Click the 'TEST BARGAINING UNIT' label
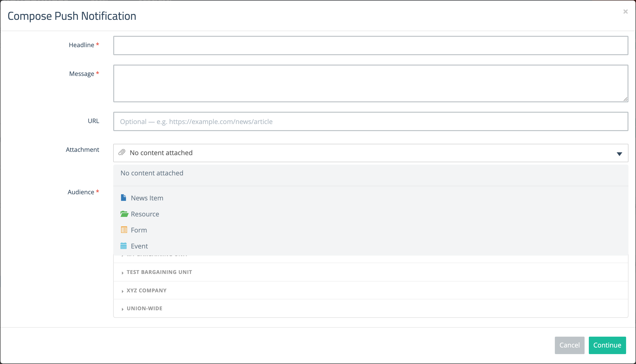636x364 pixels. click(159, 272)
